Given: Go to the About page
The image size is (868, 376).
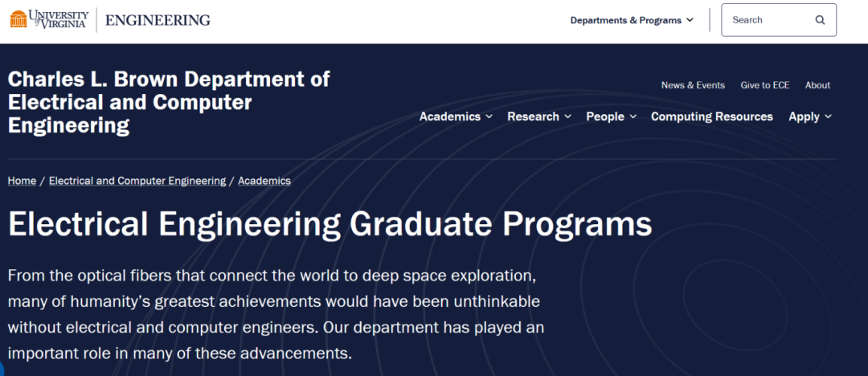Looking at the screenshot, I should point(817,84).
